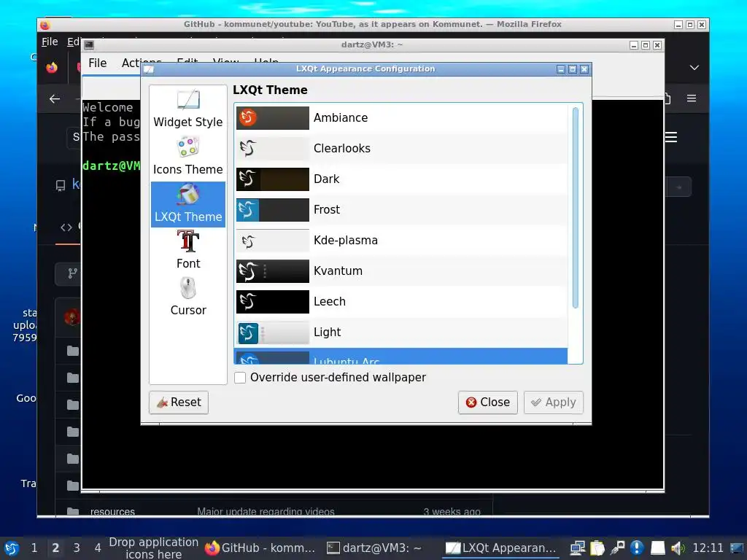Open the GitHub Code tab icon
Screen dimensions: 747x560
click(66, 227)
